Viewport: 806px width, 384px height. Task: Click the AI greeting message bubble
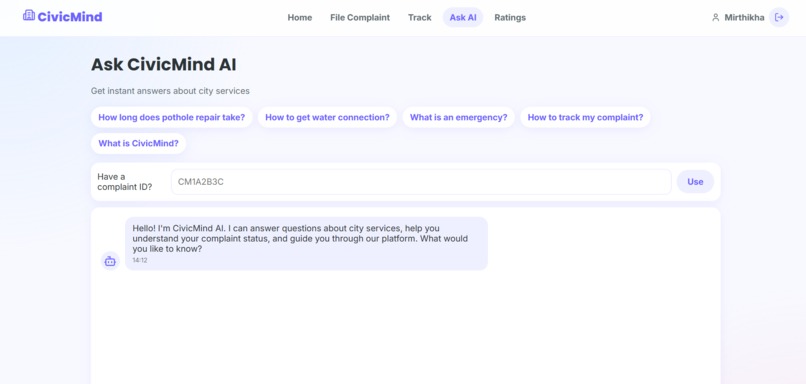tap(306, 244)
